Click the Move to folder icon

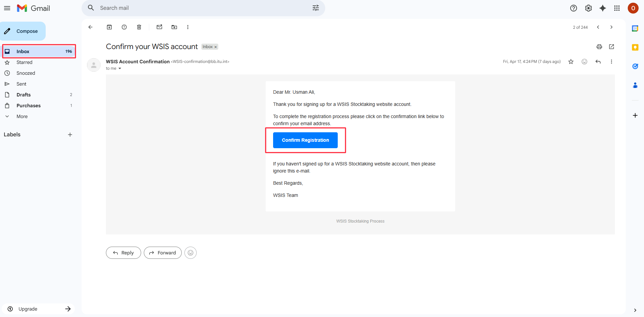pyautogui.click(x=174, y=27)
